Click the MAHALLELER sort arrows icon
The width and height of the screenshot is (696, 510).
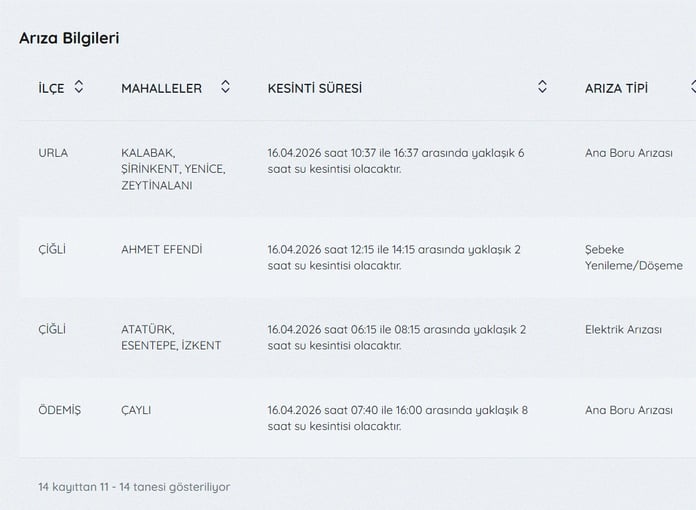pos(225,87)
